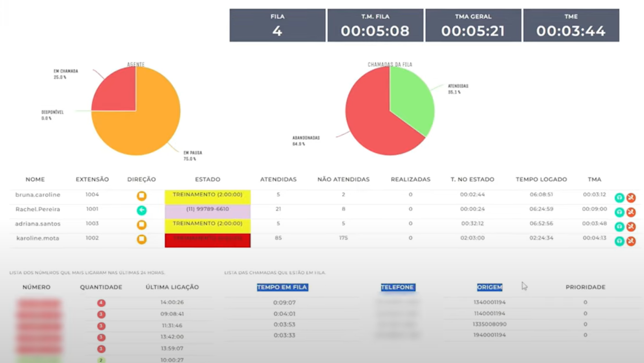
Task: Click the phone number (11) 99789-6610 state cell
Action: [207, 209]
